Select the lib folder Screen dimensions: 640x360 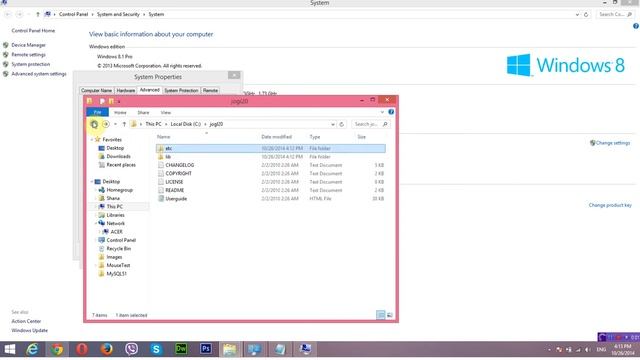271,157
